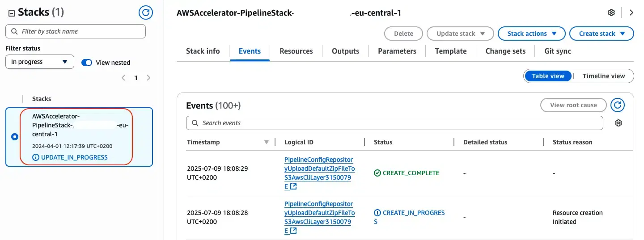Collapse the Stacks panel with minus icon

pyautogui.click(x=12, y=13)
